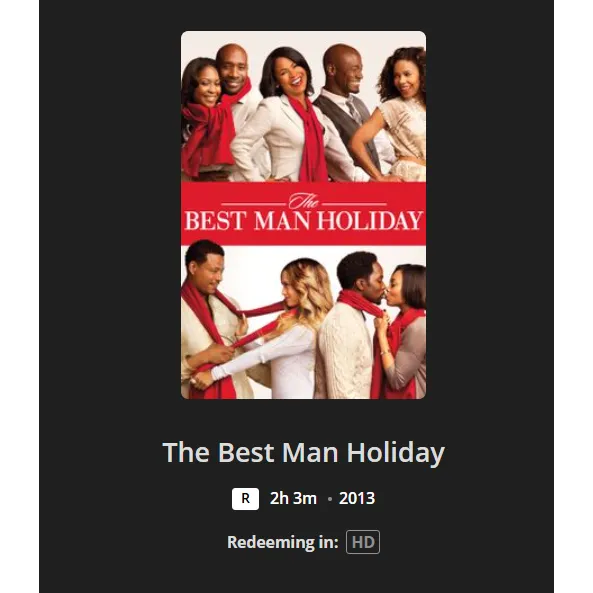Select the HD quality badge
This screenshot has height=593, width=593.
click(x=363, y=542)
